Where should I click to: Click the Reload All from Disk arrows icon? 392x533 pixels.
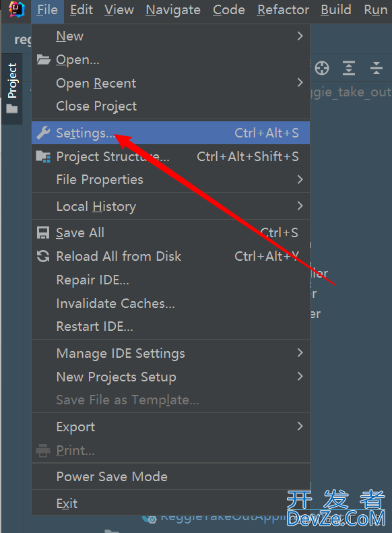coord(43,256)
